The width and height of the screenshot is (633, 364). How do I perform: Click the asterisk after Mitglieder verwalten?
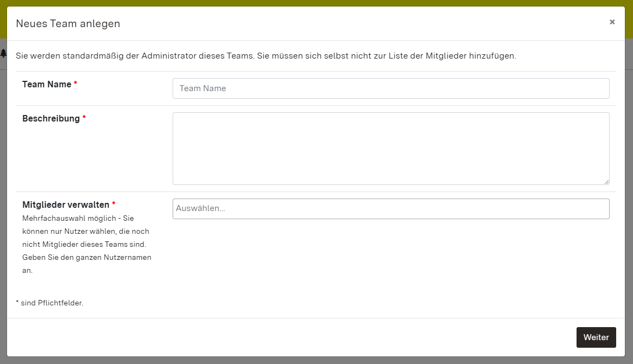[114, 203]
